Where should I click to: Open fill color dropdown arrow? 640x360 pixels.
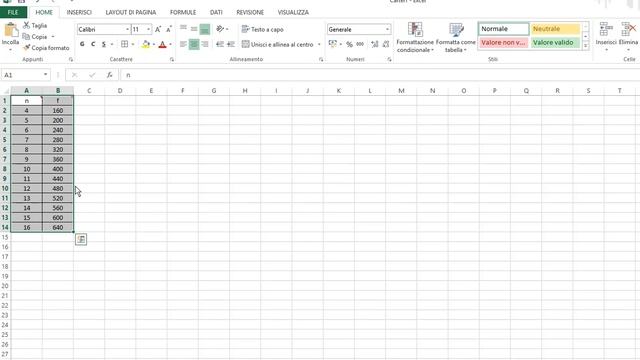(153, 44)
